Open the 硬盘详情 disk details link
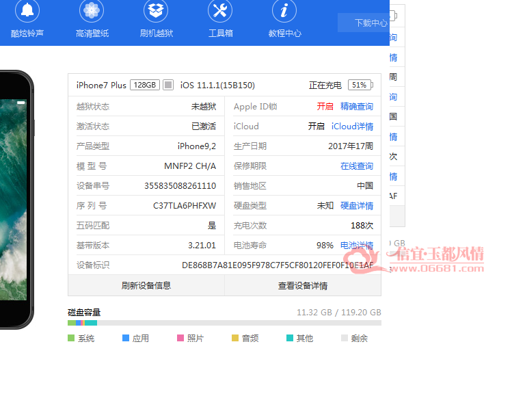Image resolution: width=525 pixels, height=420 pixels. click(x=357, y=206)
